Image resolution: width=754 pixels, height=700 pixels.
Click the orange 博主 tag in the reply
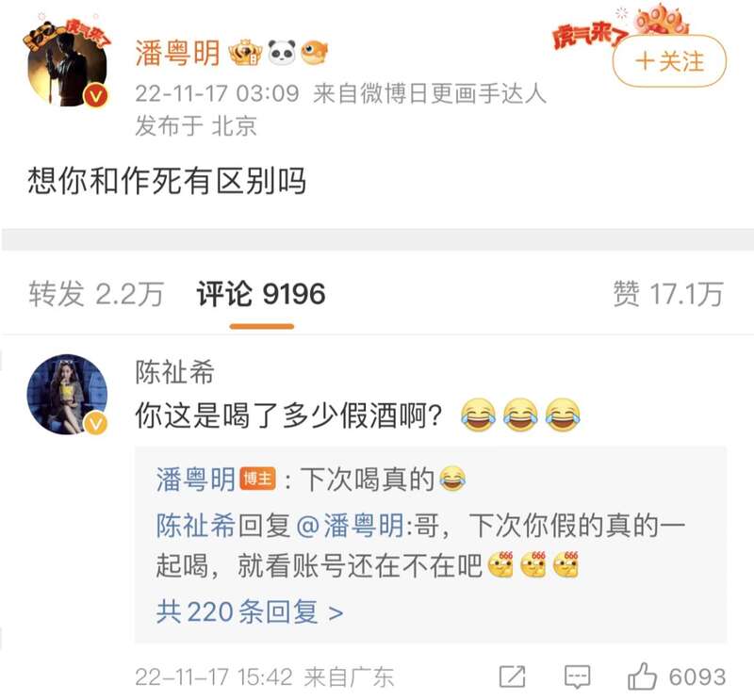click(x=257, y=479)
